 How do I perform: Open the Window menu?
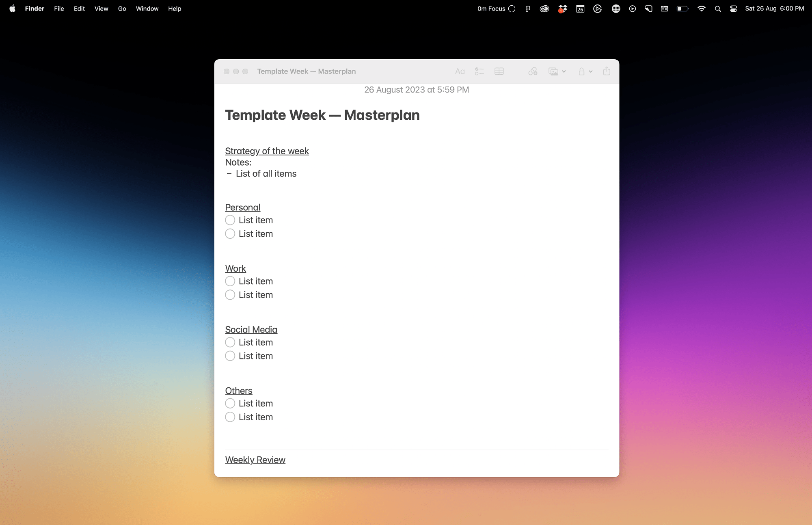[x=147, y=9]
